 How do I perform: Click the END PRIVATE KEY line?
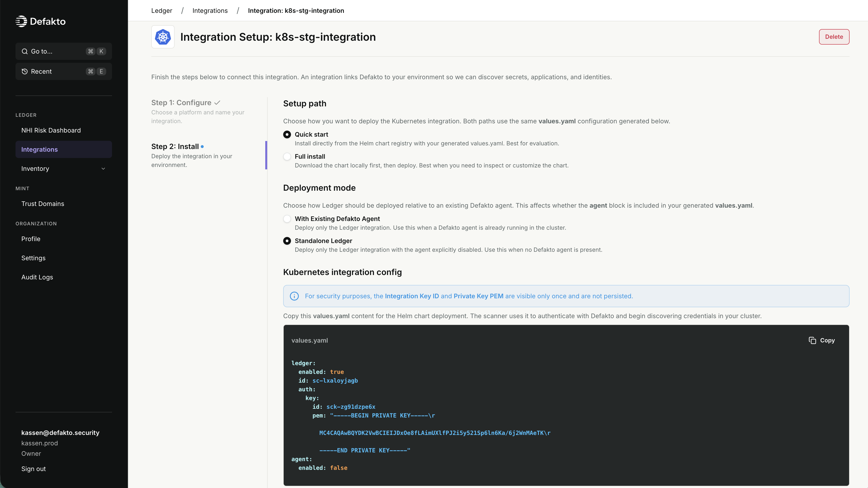365,450
